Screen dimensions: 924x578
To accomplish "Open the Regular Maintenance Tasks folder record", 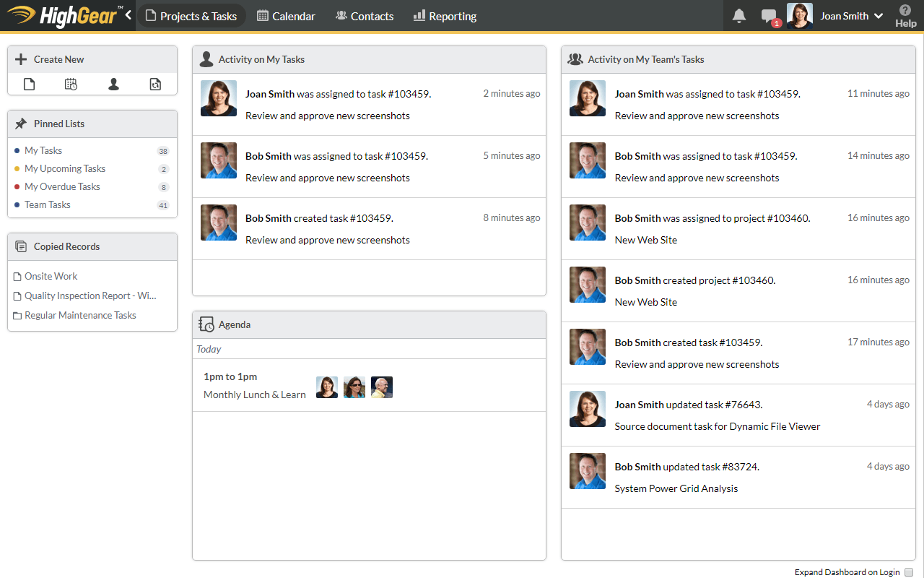I will click(x=80, y=315).
